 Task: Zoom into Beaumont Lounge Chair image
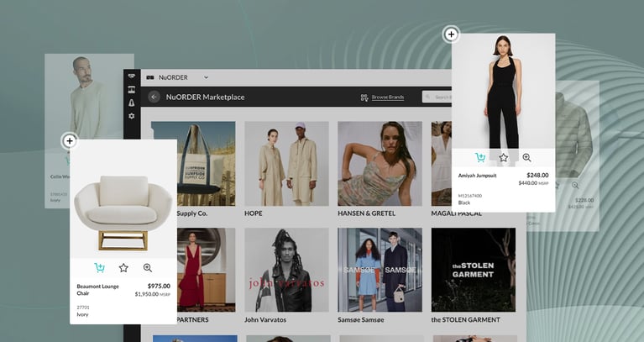click(x=148, y=268)
